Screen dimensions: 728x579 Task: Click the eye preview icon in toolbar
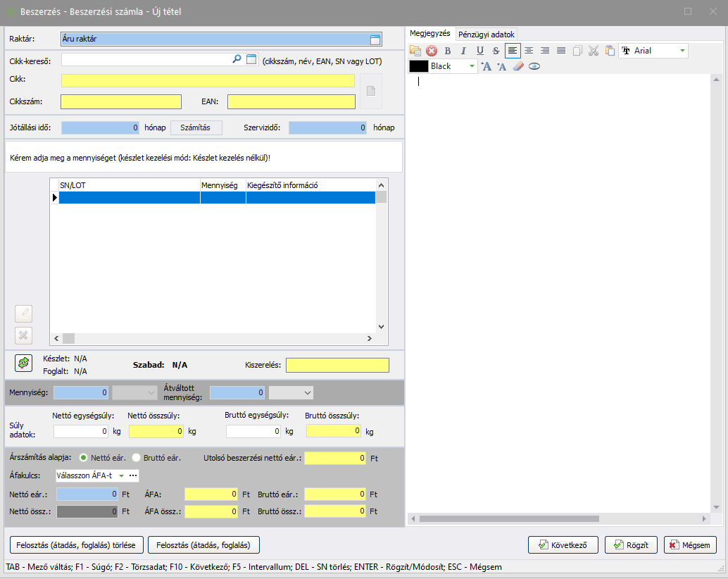534,66
